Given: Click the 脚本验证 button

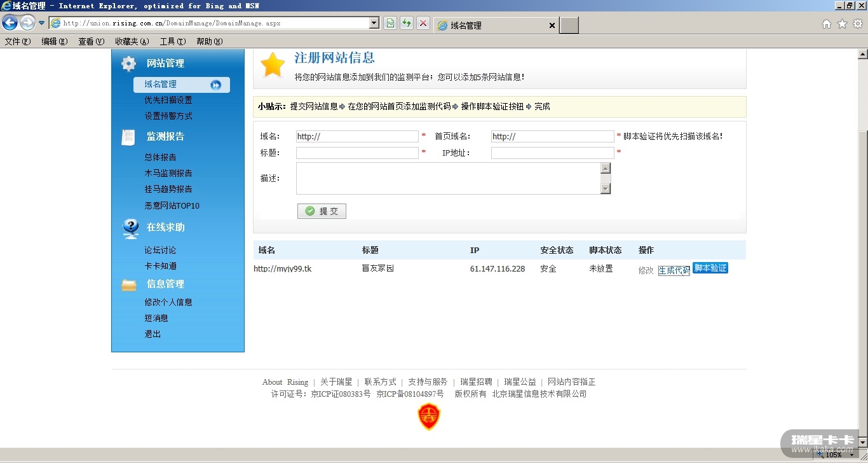Looking at the screenshot, I should 710,268.
